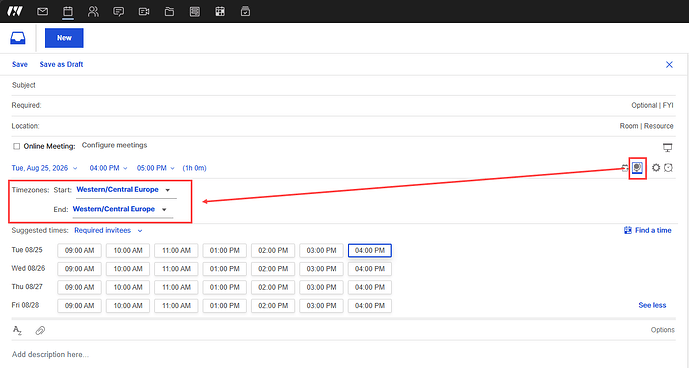Open the 04:00 PM start time dropdown
The image size is (689, 368).
109,168
